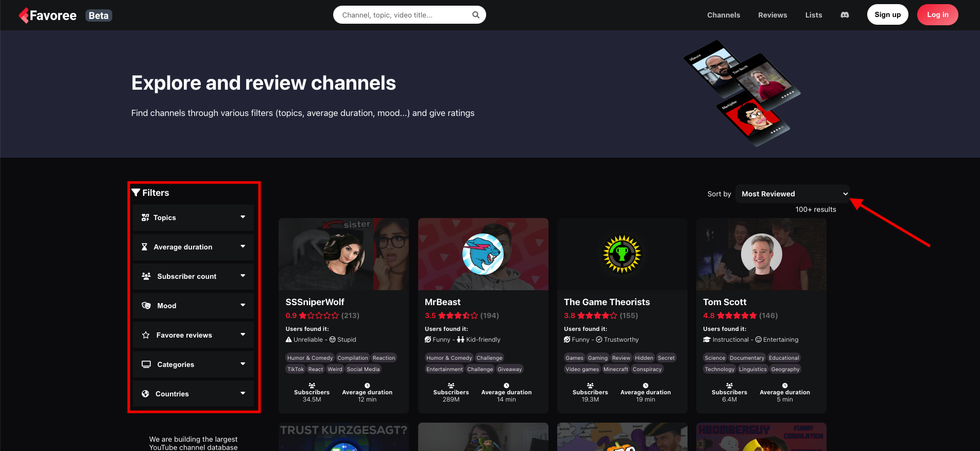Click MrBeast's Kid-friendly icon
This screenshot has width=980, height=451.
click(460, 340)
